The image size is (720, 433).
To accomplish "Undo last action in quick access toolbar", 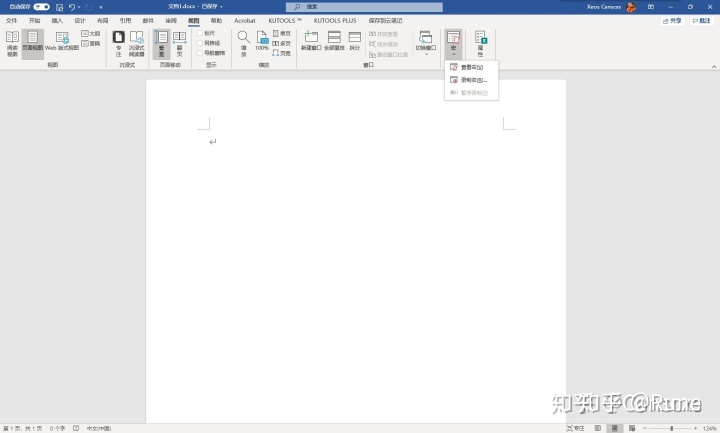I will (72, 7).
